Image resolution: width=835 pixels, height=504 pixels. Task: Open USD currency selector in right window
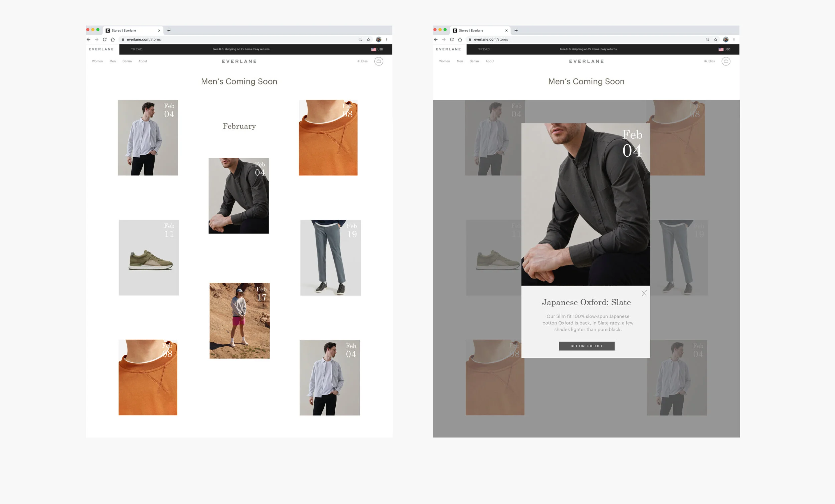pyautogui.click(x=724, y=49)
